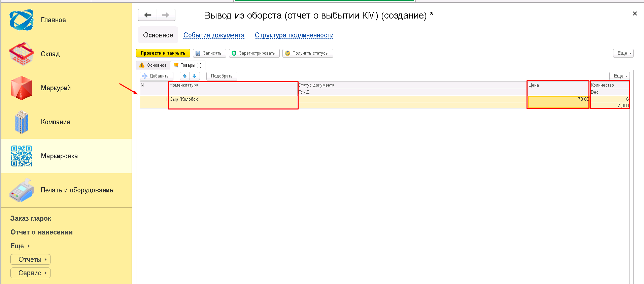The height and width of the screenshot is (284, 644).
Task: Expand the Еще item in the sidebar
Action: 20,246
